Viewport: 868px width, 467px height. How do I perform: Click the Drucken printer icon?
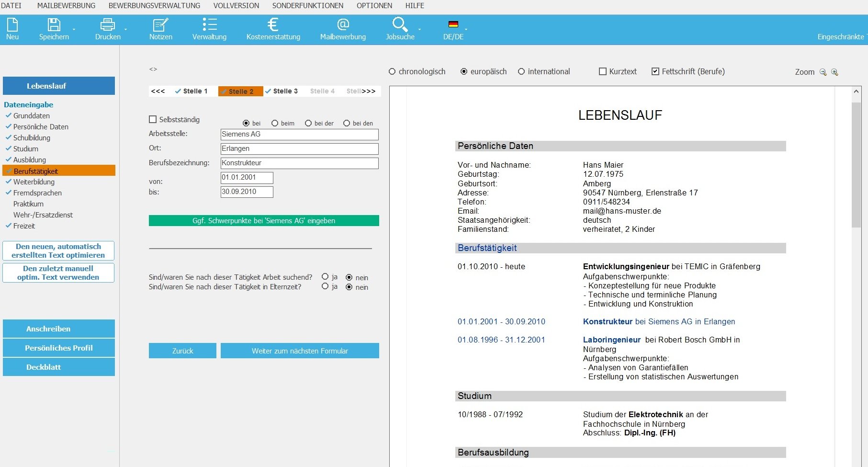(108, 24)
